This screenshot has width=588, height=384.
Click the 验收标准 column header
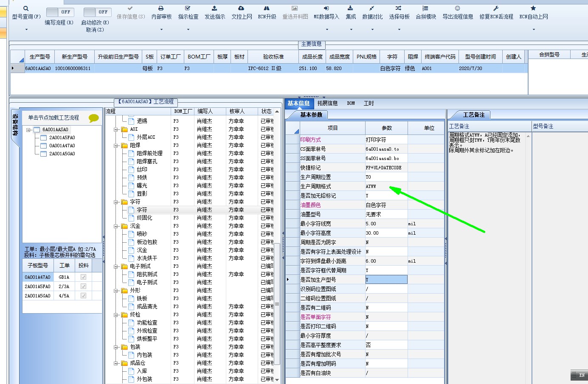tap(273, 57)
